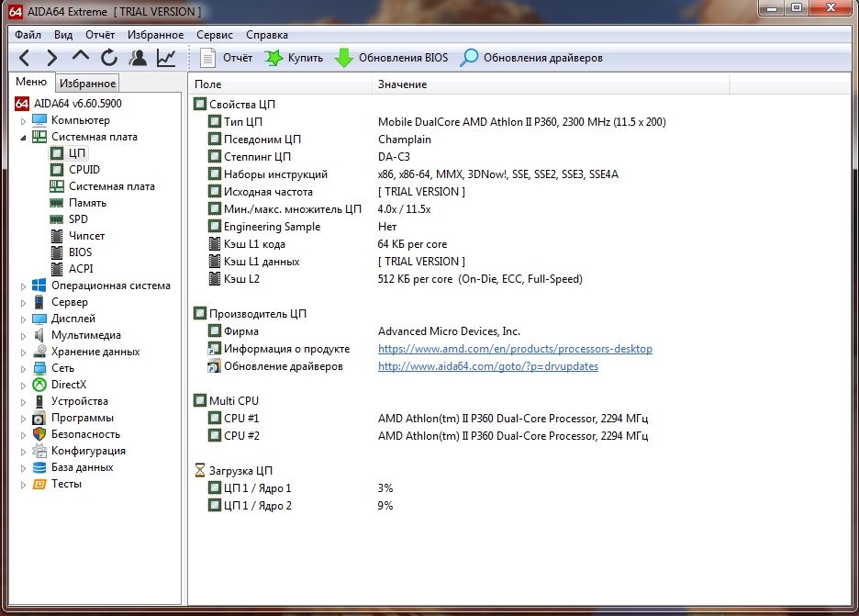Screen dimensions: 859x616
Task: Expand the Операционная система node
Action: [x=23, y=286]
